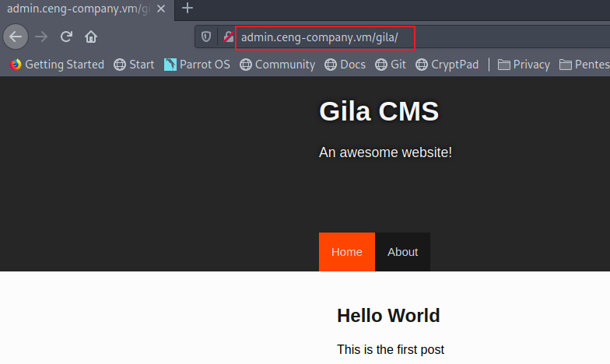Open the browser home page icon

pyautogui.click(x=91, y=37)
